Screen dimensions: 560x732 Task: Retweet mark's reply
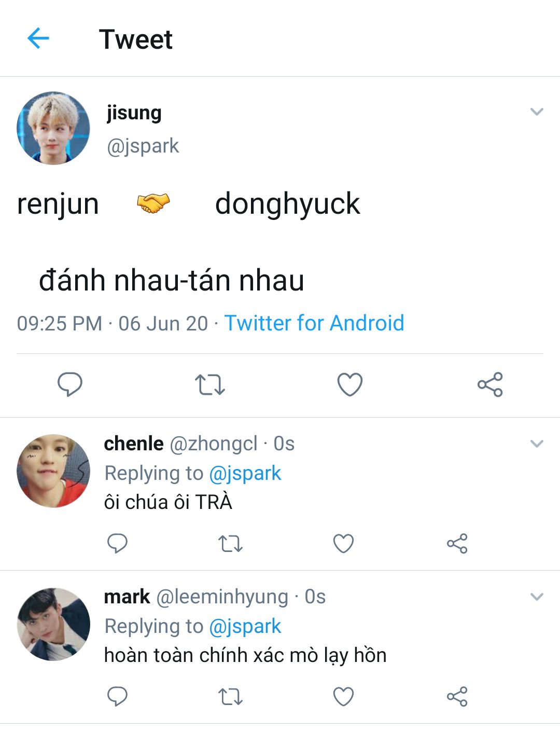(230, 697)
